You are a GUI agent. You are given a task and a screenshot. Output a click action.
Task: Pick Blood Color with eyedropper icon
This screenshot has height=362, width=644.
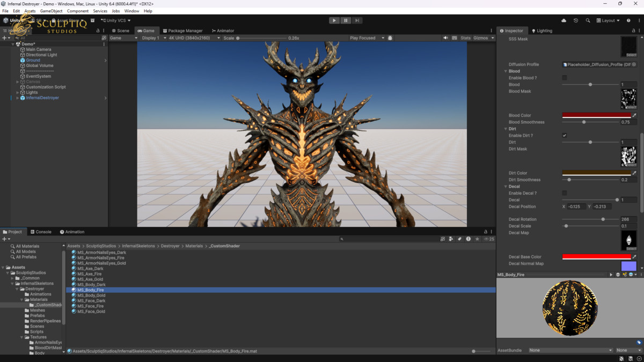634,115
